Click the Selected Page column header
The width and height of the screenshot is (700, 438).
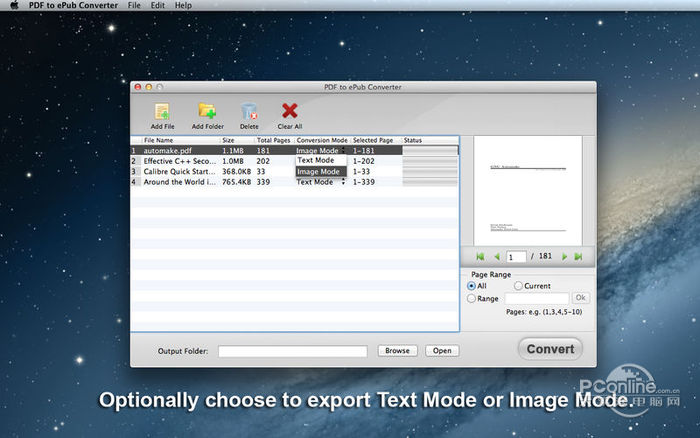[x=376, y=140]
